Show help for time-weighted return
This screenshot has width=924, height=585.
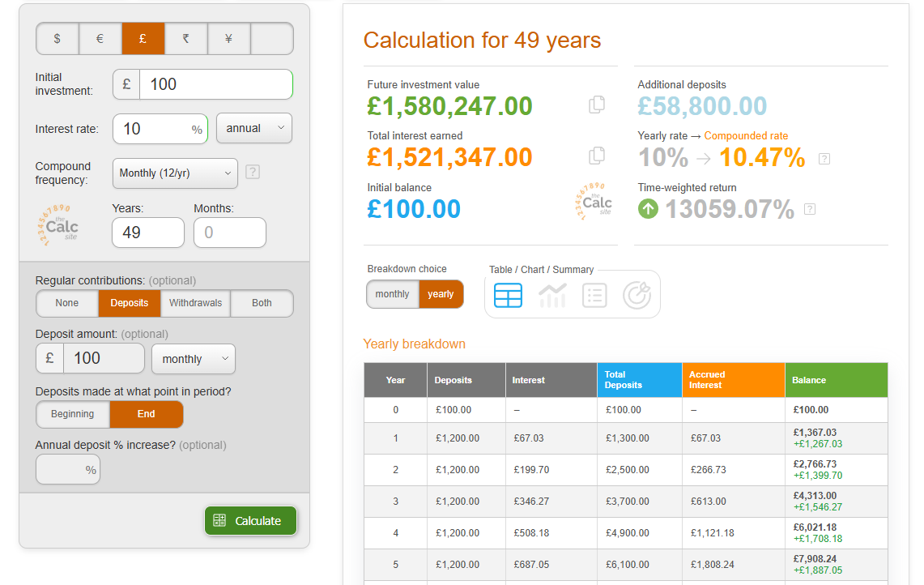click(x=809, y=210)
